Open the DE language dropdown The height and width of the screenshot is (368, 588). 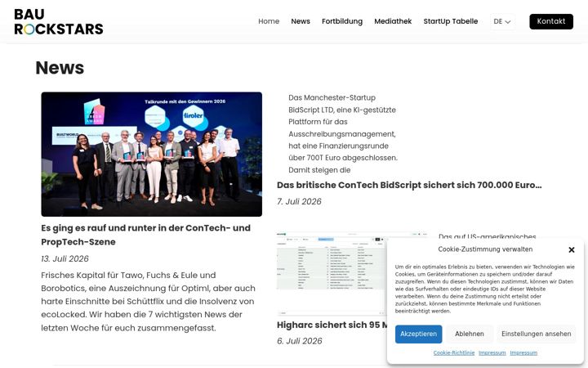click(x=502, y=21)
